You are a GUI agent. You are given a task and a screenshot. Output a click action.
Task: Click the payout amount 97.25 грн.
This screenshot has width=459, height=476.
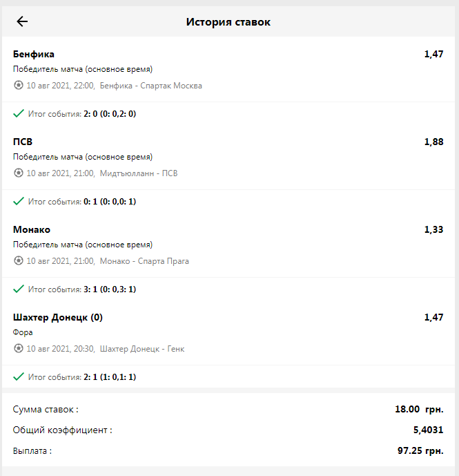coord(420,451)
